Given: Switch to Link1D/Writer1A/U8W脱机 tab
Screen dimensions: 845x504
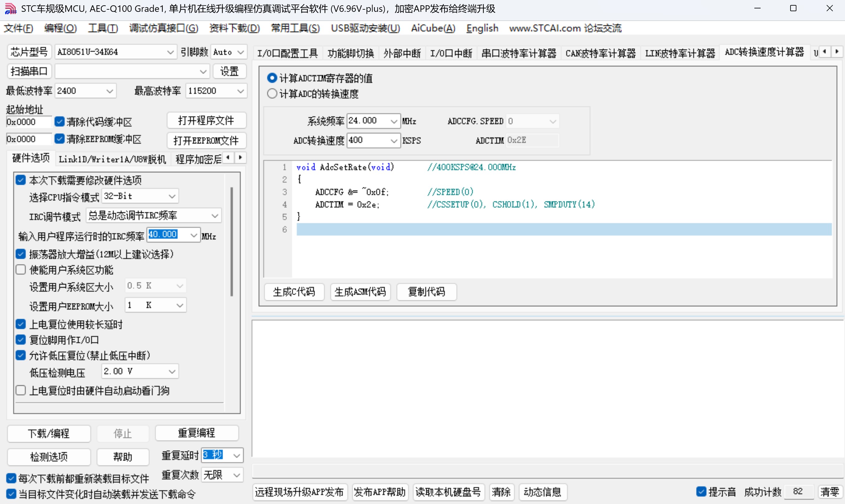Looking at the screenshot, I should coord(112,159).
